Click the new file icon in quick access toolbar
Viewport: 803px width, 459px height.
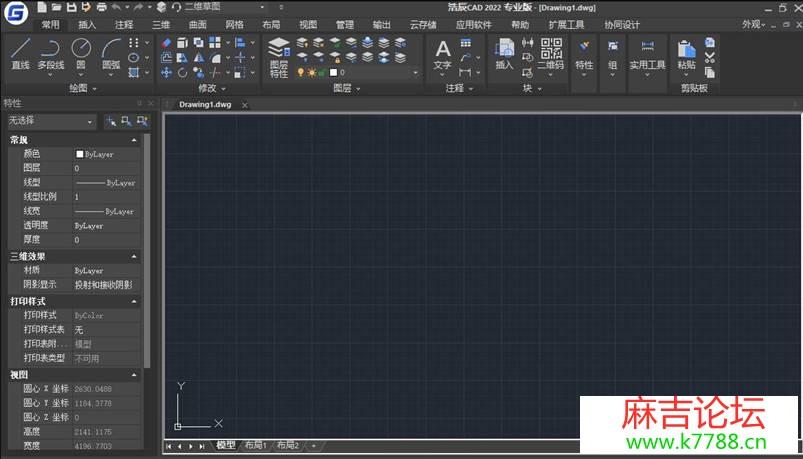point(42,7)
